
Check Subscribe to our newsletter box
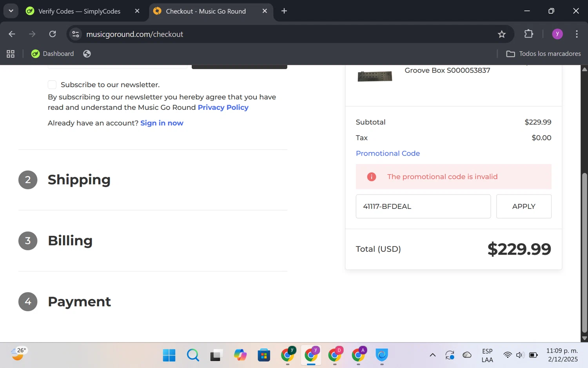[52, 85]
